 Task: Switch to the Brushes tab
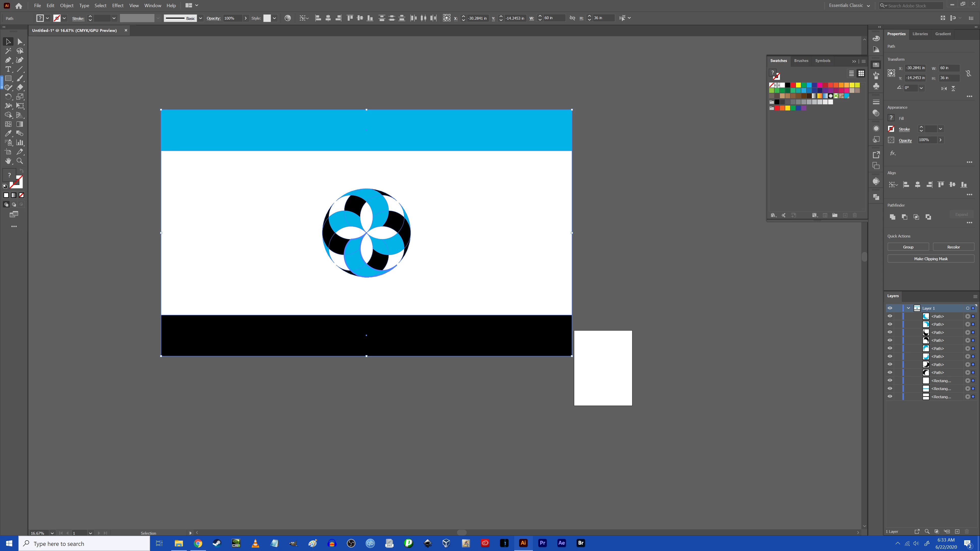(801, 60)
